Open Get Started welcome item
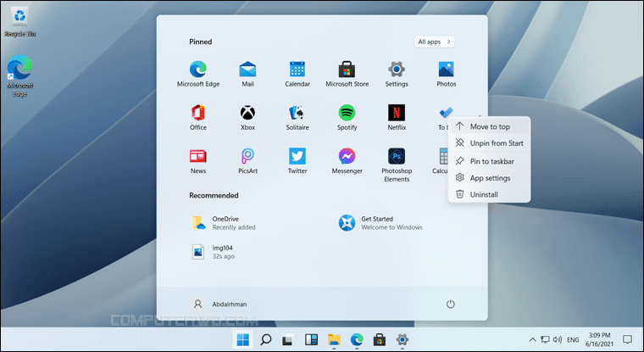644x352 pixels. point(380,223)
